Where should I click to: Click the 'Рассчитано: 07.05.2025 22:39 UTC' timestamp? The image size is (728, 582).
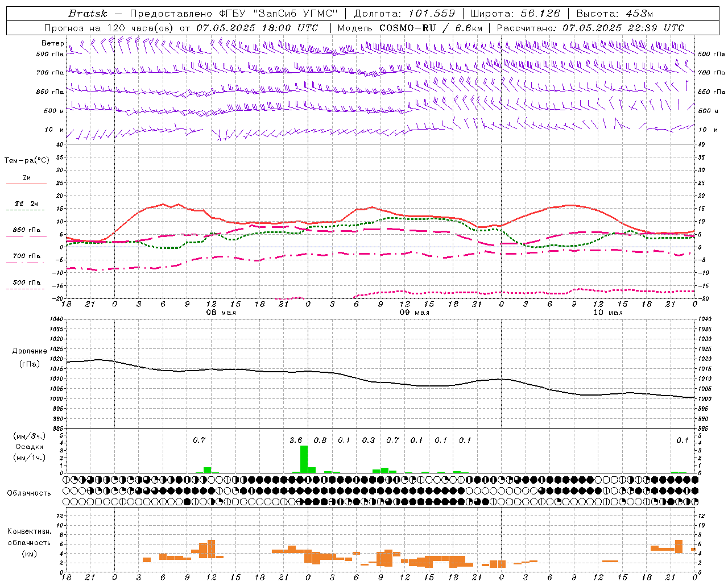(x=590, y=28)
